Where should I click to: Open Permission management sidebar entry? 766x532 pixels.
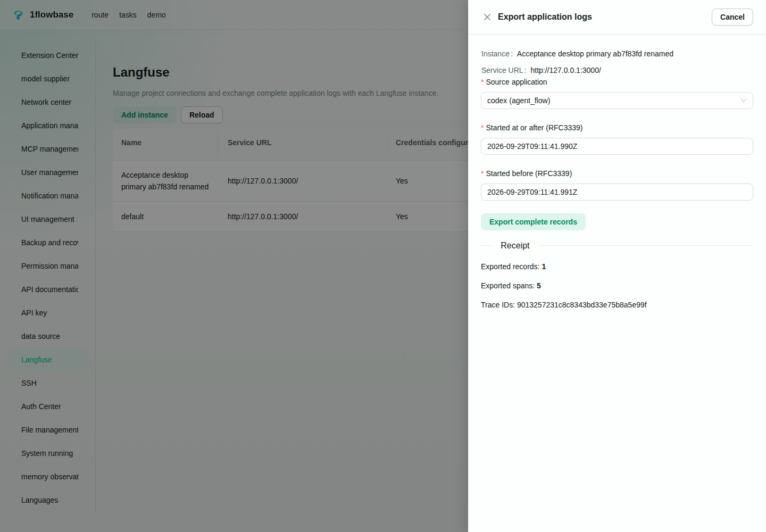pyautogui.click(x=48, y=266)
